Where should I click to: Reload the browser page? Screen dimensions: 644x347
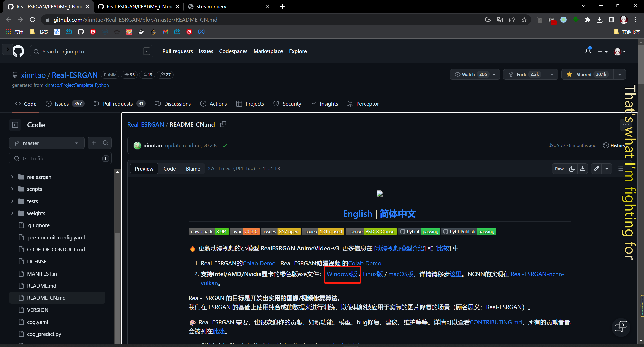tap(32, 20)
